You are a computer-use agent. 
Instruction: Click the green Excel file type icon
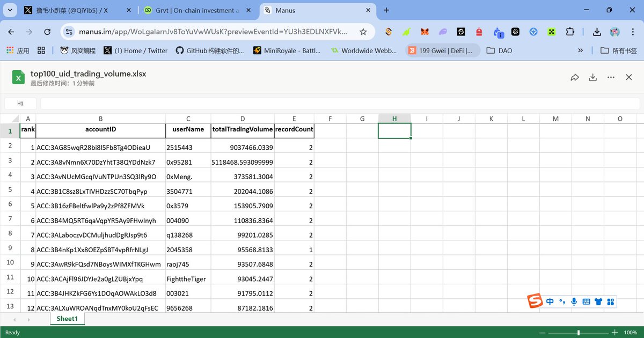(x=19, y=77)
